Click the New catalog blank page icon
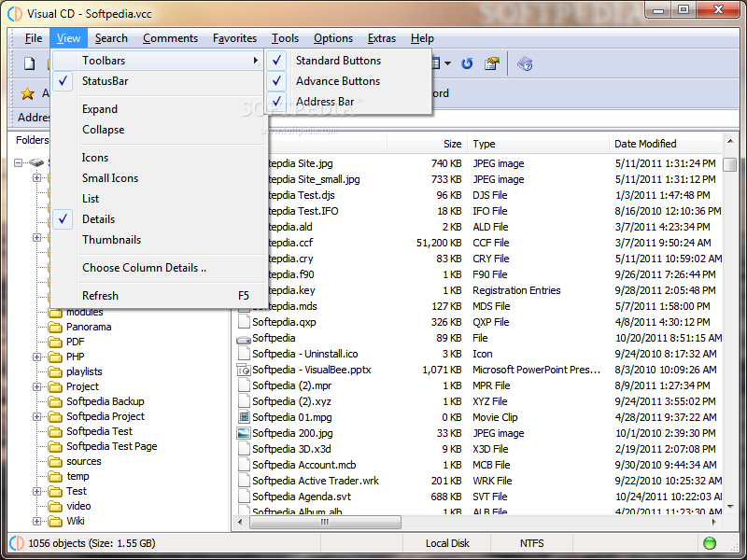 pyautogui.click(x=30, y=63)
